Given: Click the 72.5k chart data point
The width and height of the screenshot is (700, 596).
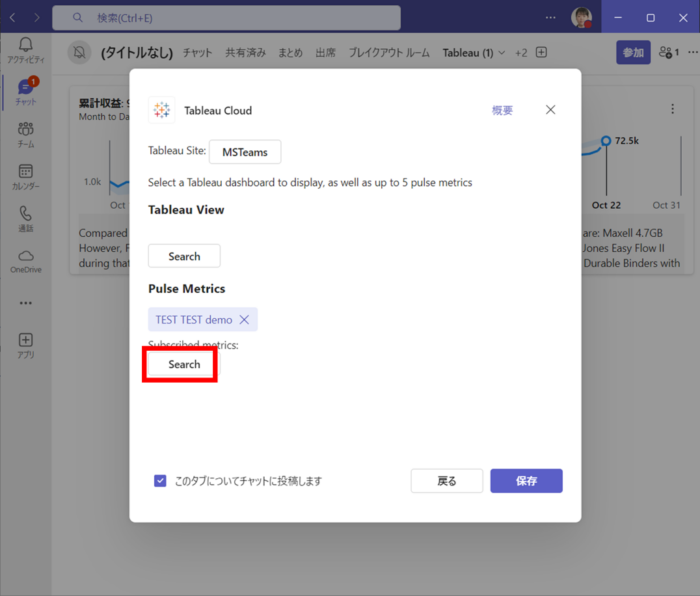Looking at the screenshot, I should pos(606,141).
